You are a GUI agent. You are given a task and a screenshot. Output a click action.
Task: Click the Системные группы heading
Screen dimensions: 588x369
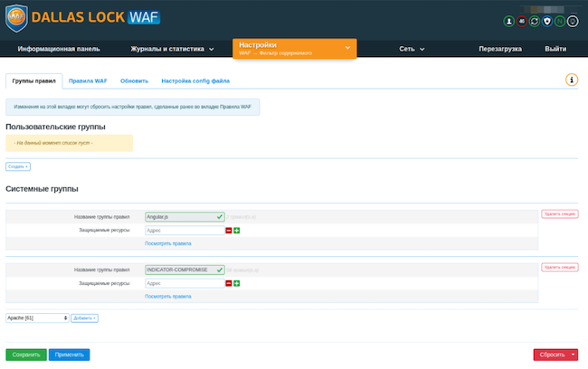point(42,189)
